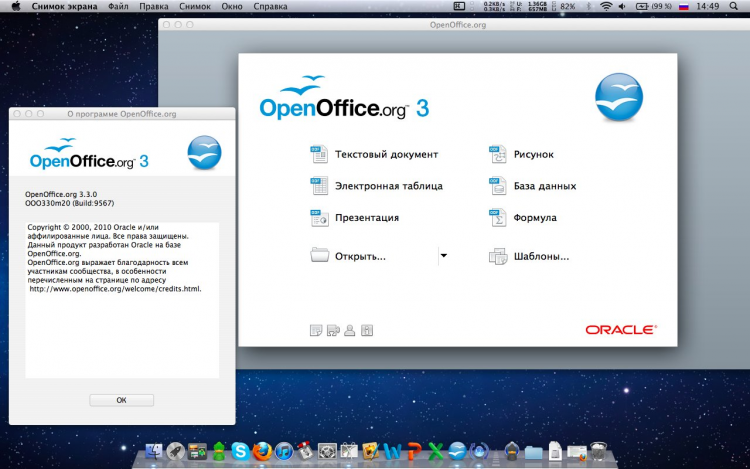This screenshot has height=469, width=750.
Task: Open the Снимок экрана application menu
Action: tap(65, 6)
